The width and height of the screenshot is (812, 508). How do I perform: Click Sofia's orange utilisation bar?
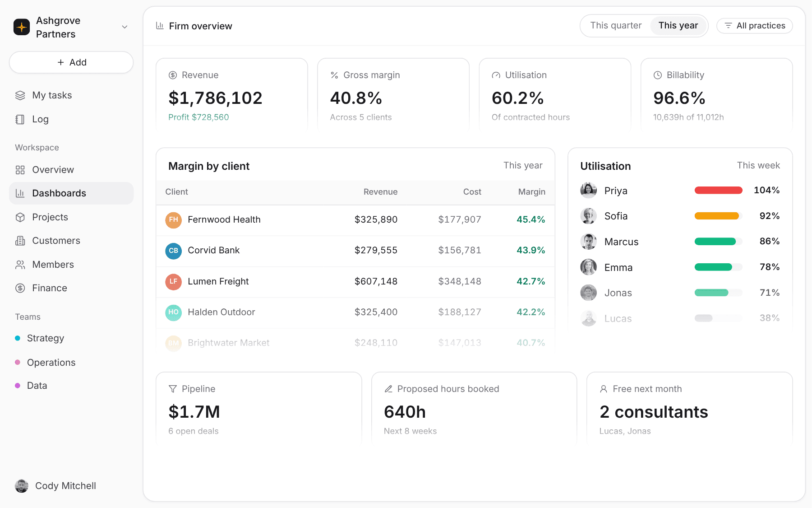click(x=717, y=216)
